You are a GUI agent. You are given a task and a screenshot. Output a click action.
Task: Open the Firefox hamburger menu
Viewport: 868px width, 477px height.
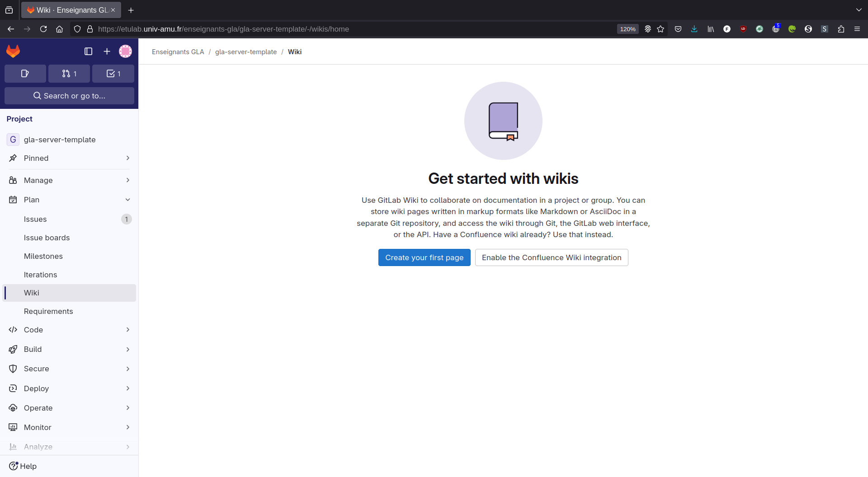pyautogui.click(x=857, y=29)
